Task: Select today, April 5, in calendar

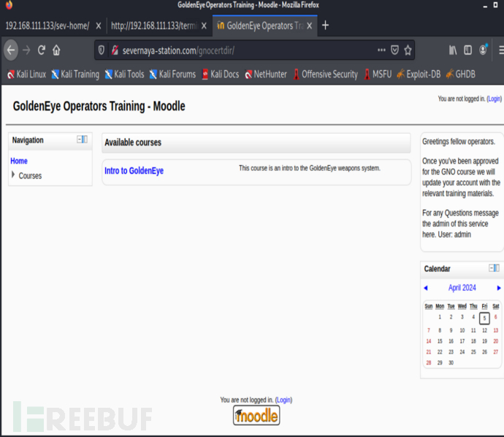Action: click(x=484, y=318)
